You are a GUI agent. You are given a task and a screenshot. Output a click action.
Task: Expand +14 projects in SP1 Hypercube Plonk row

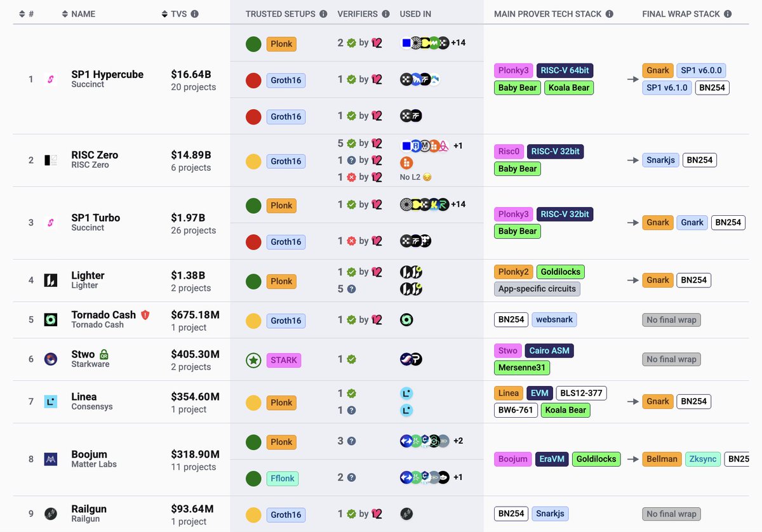[x=458, y=43]
